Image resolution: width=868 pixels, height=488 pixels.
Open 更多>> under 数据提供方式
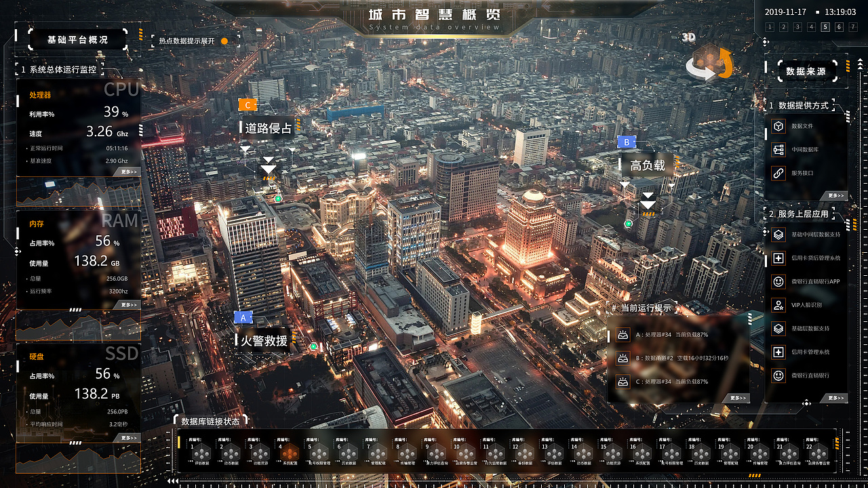(835, 196)
